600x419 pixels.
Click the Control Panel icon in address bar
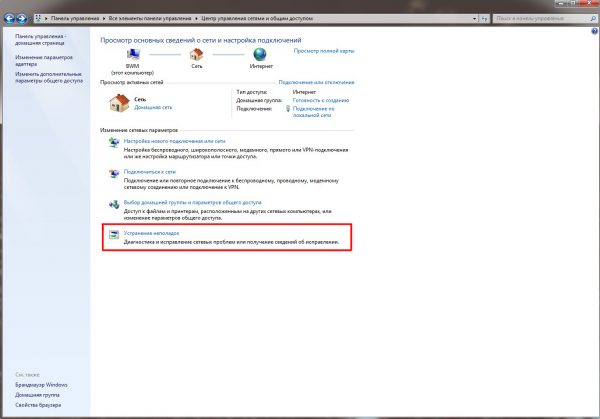(38, 18)
